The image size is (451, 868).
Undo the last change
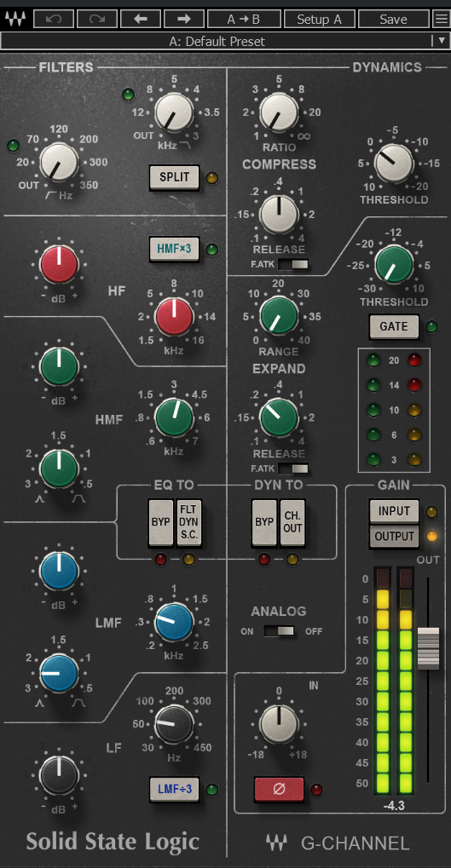(x=54, y=19)
